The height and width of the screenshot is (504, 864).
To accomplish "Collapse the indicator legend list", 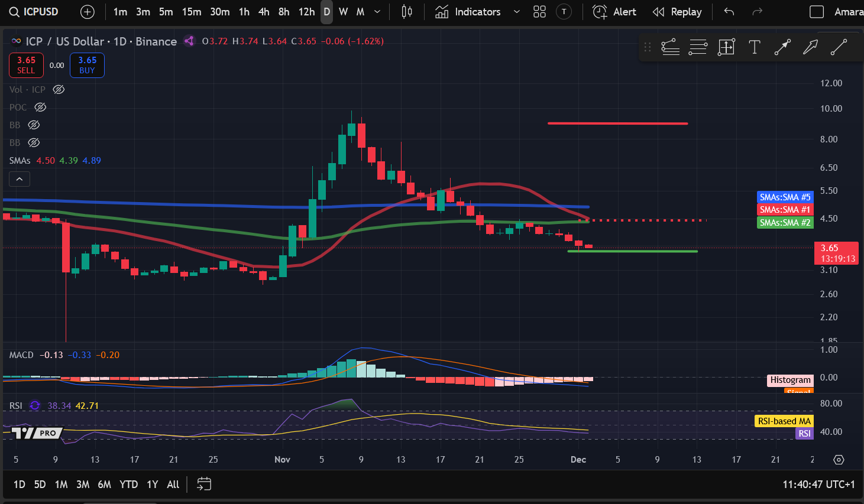I will (20, 179).
